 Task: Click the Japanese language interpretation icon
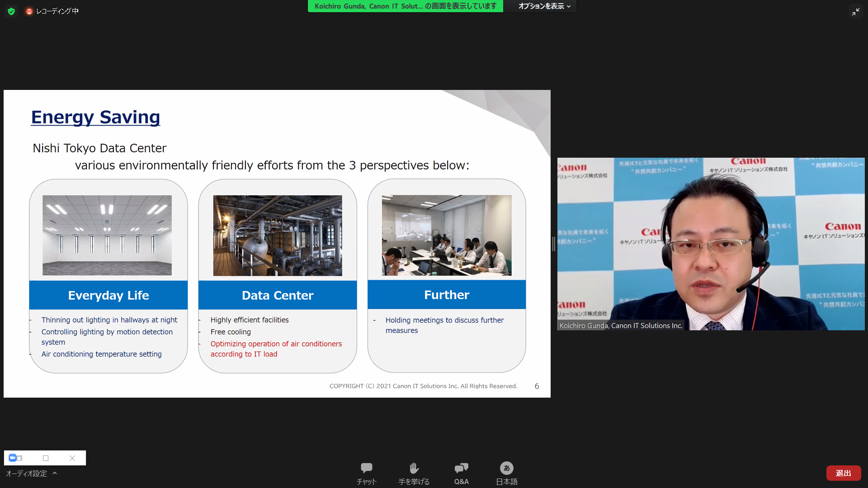506,468
